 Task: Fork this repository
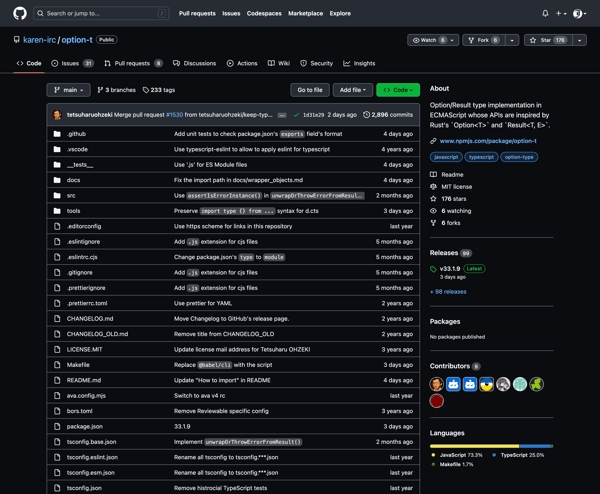pos(484,40)
